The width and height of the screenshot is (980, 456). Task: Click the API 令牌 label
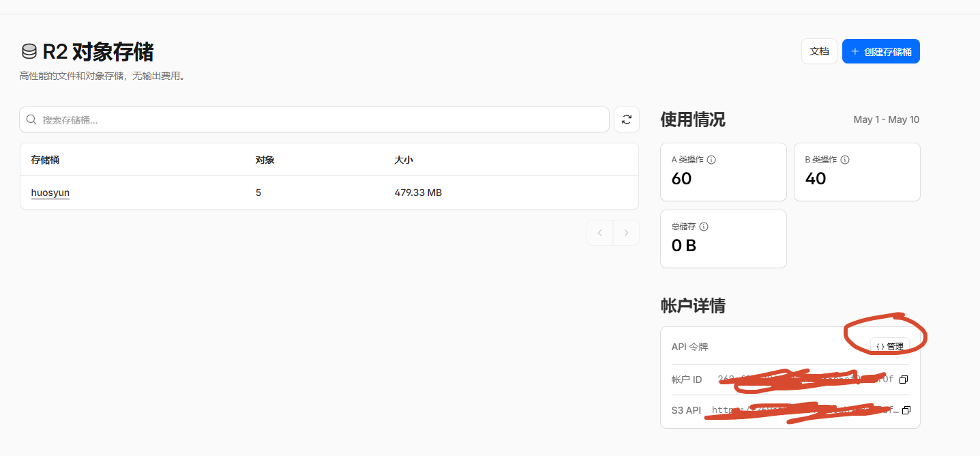689,347
